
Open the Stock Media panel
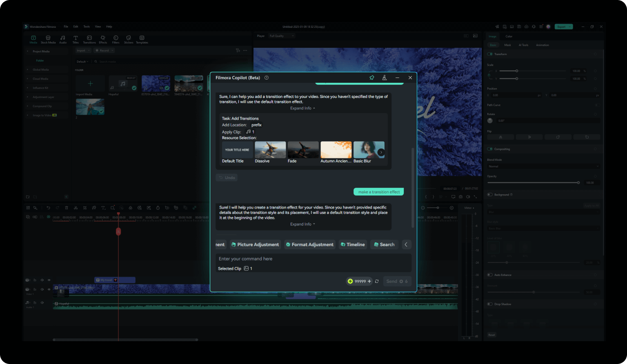[48, 40]
